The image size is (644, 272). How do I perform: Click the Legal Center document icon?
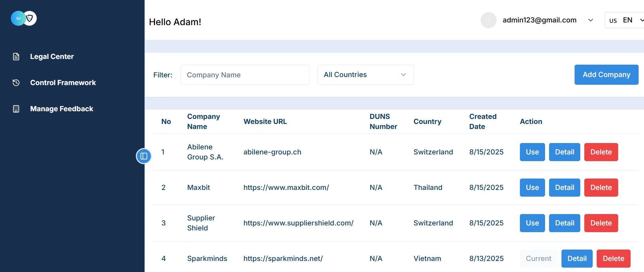click(16, 57)
